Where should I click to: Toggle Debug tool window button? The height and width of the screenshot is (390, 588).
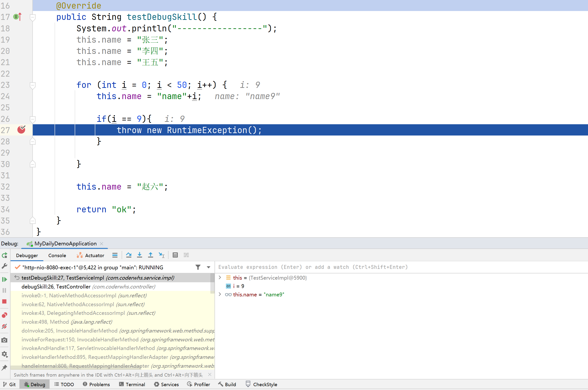(x=34, y=384)
